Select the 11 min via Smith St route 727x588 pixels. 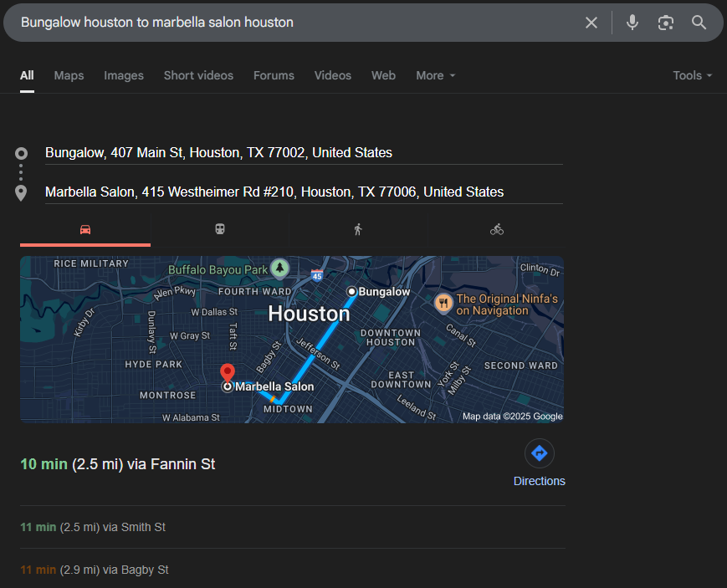tap(93, 527)
